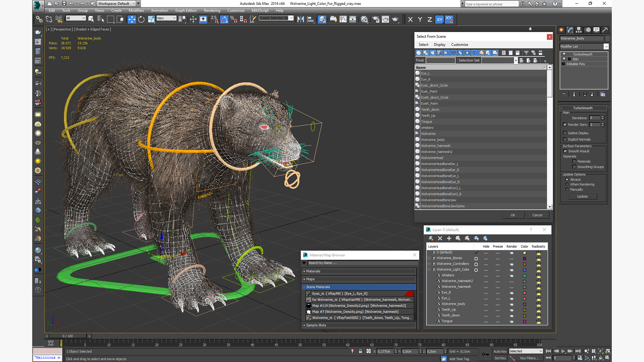This screenshot has height=362, width=644.
Task: Click the Set Key button
Action: [x=500, y=358]
